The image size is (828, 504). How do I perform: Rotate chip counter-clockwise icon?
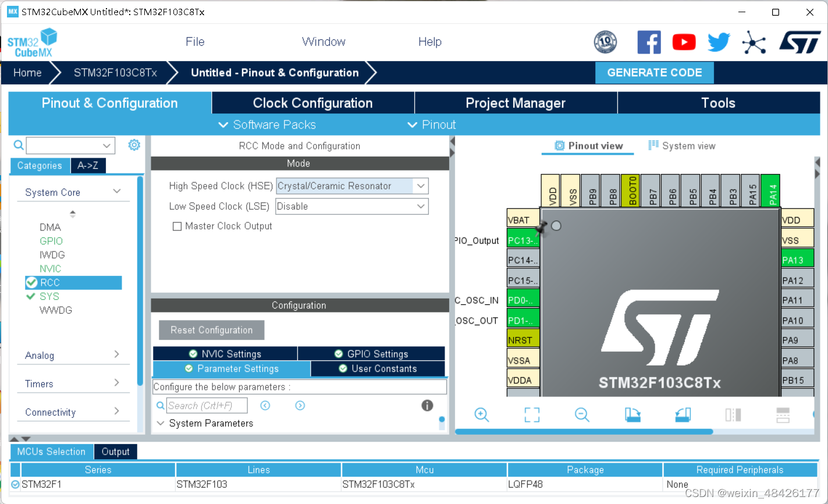pyautogui.click(x=683, y=414)
